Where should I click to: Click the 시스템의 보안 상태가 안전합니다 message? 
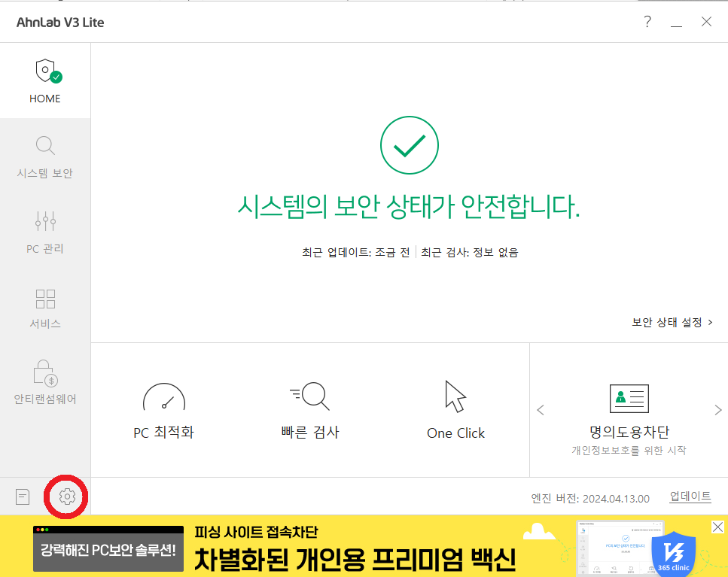(x=409, y=206)
